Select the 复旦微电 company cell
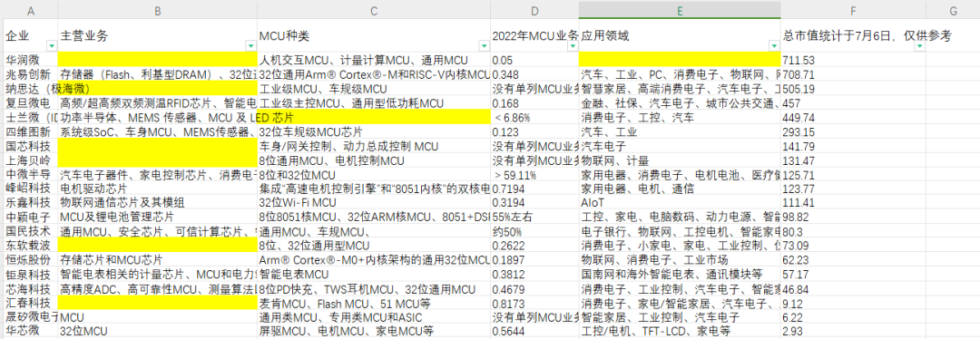 click(x=31, y=102)
